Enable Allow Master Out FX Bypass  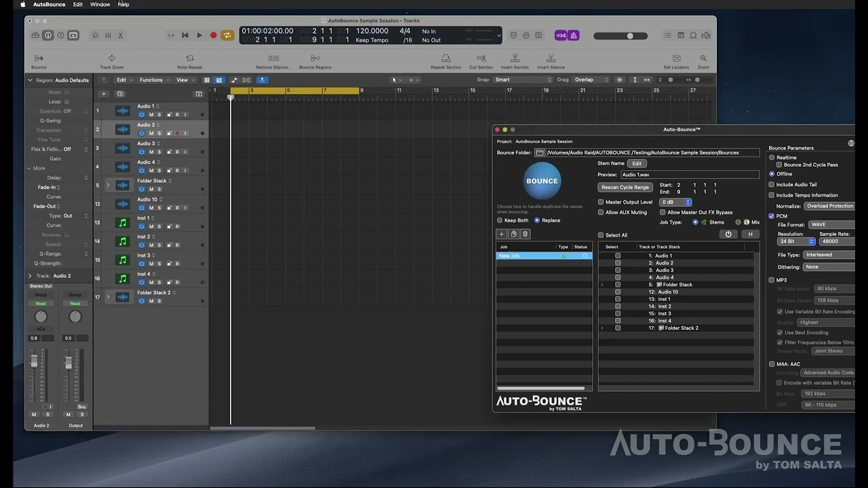[x=663, y=212]
